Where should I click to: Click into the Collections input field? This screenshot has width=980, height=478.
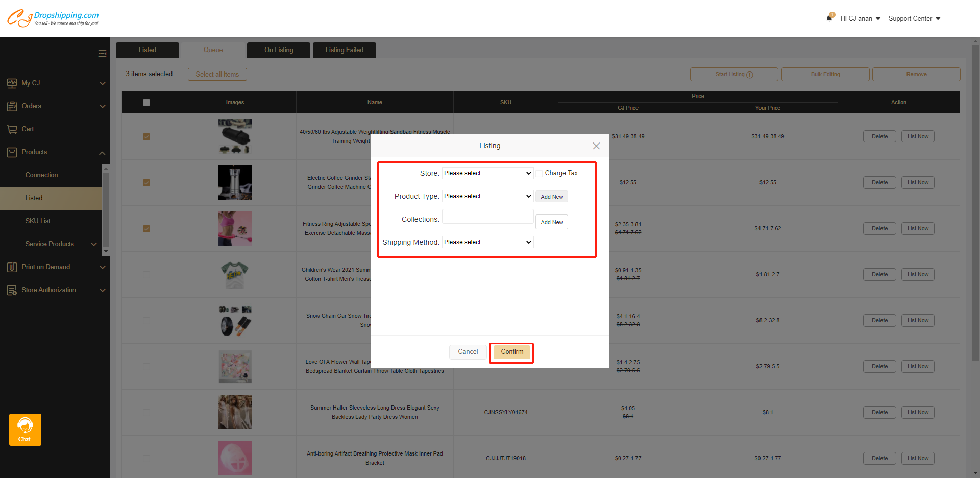487,217
